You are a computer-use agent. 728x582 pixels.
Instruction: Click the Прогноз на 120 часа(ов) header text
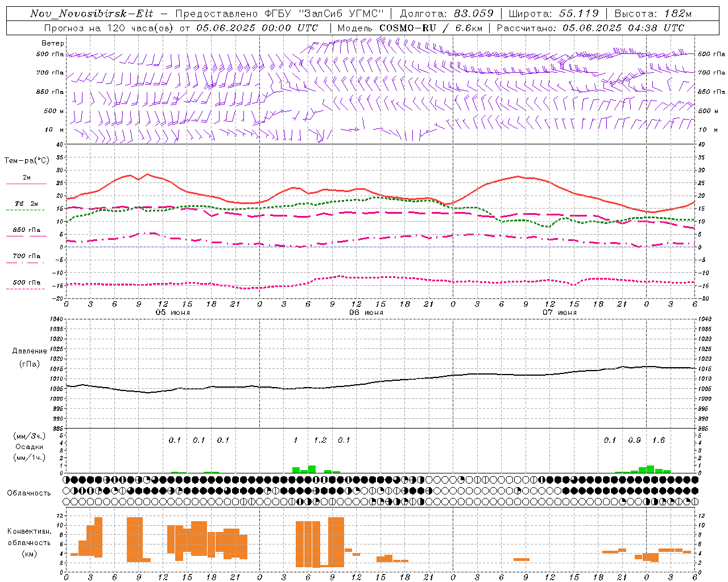(110, 28)
